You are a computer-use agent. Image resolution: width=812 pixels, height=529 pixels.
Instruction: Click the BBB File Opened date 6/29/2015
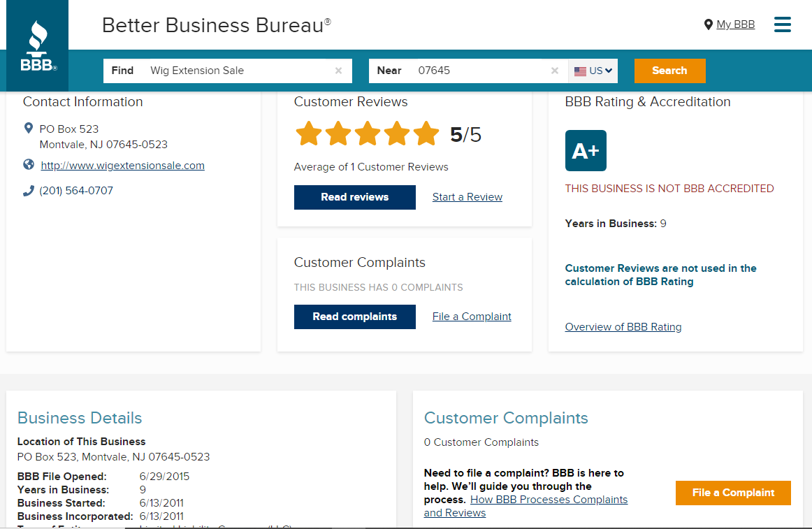click(x=165, y=476)
